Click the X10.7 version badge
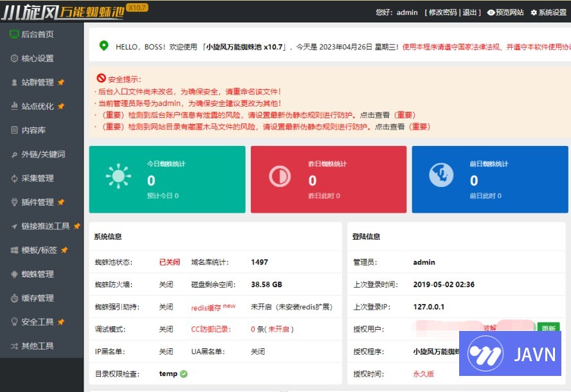Viewport: 571px width, 392px height. 137,8
